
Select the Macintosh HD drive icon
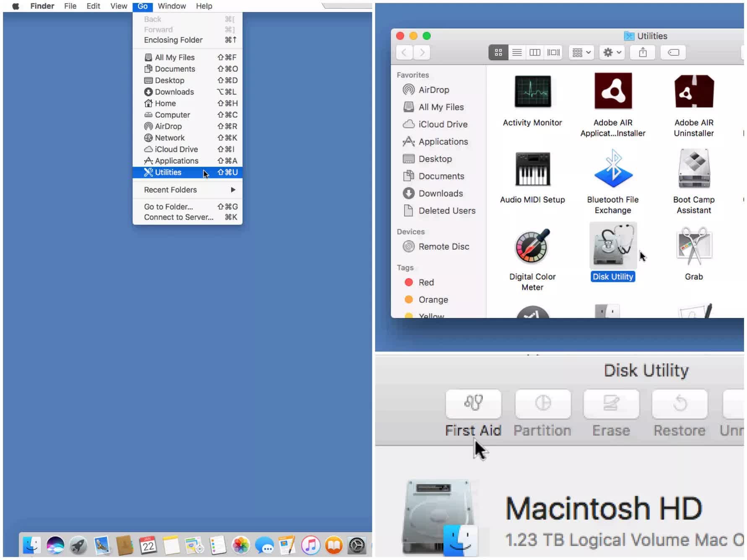439,519
